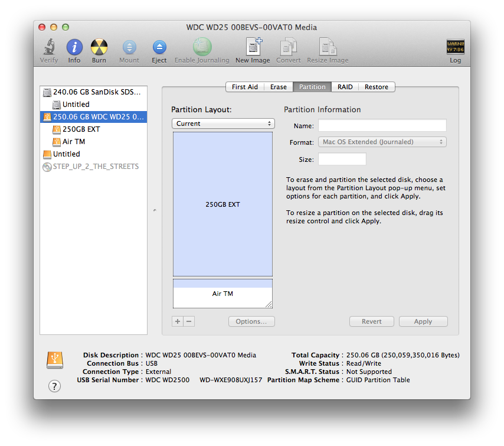Add a partition with plus button
Viewport: 504px width, 446px height.
tap(178, 321)
